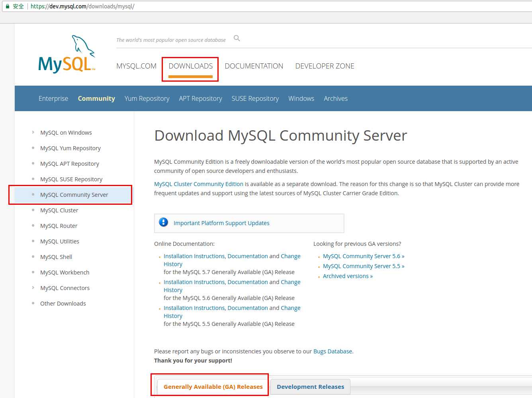Click the blue exclamation info icon

[163, 222]
